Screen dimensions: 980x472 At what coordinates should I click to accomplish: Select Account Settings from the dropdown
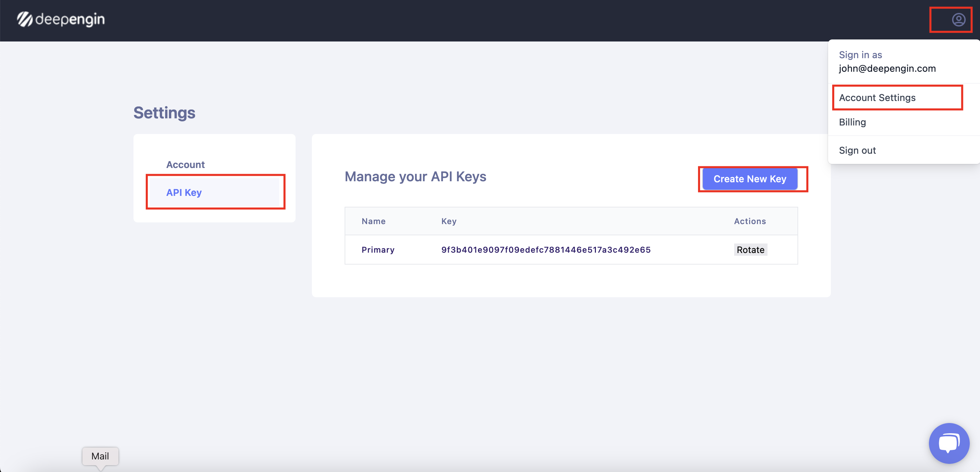[x=877, y=98]
